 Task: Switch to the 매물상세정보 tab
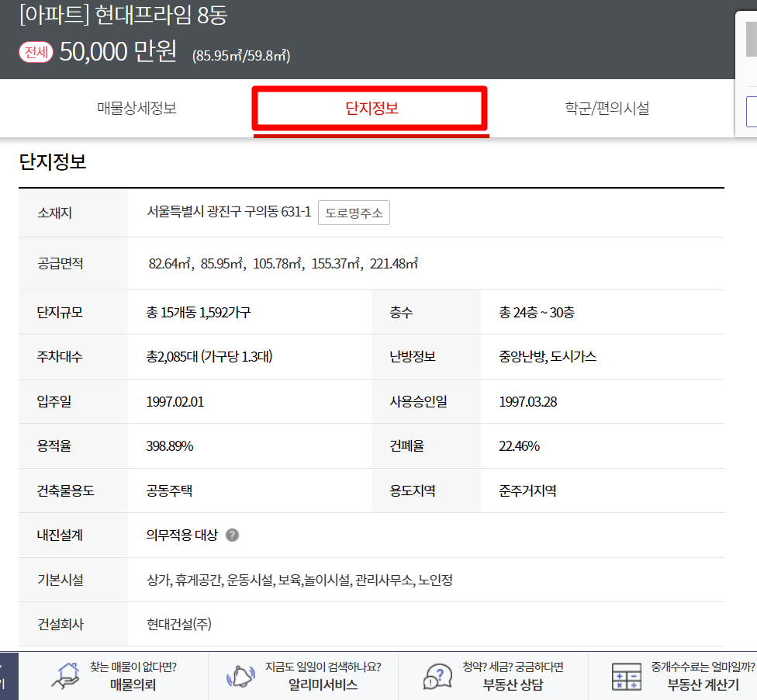137,108
